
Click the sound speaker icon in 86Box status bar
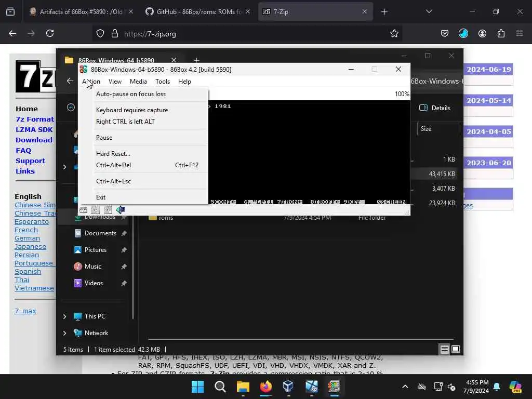[x=121, y=210]
